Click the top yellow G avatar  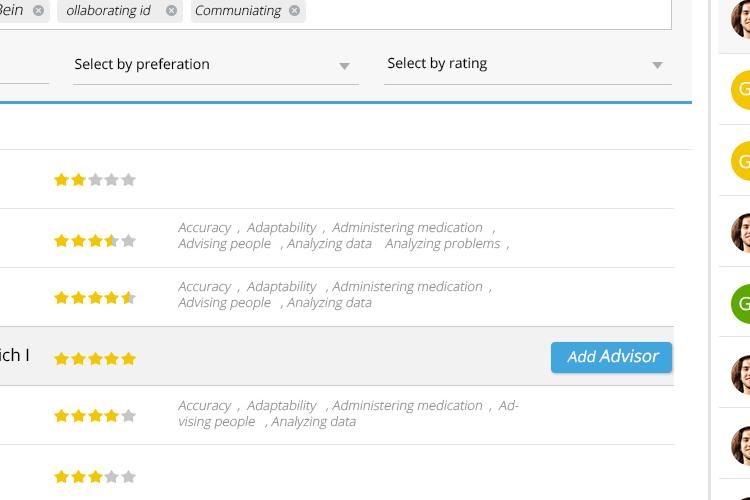741,90
